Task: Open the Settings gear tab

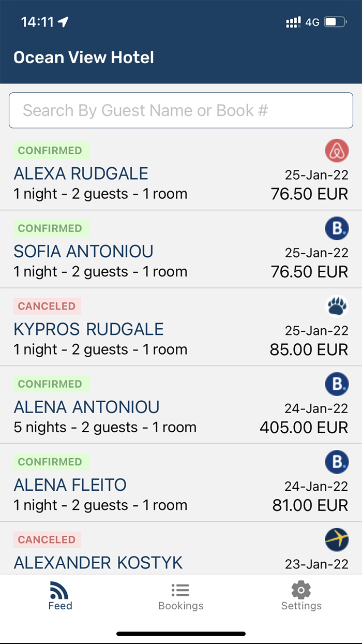Action: [301, 596]
